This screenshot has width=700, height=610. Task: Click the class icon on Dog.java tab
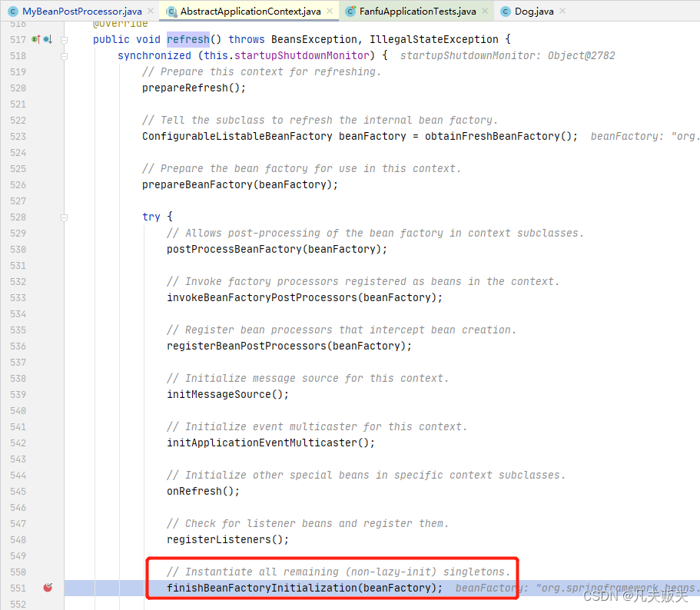[x=506, y=10]
